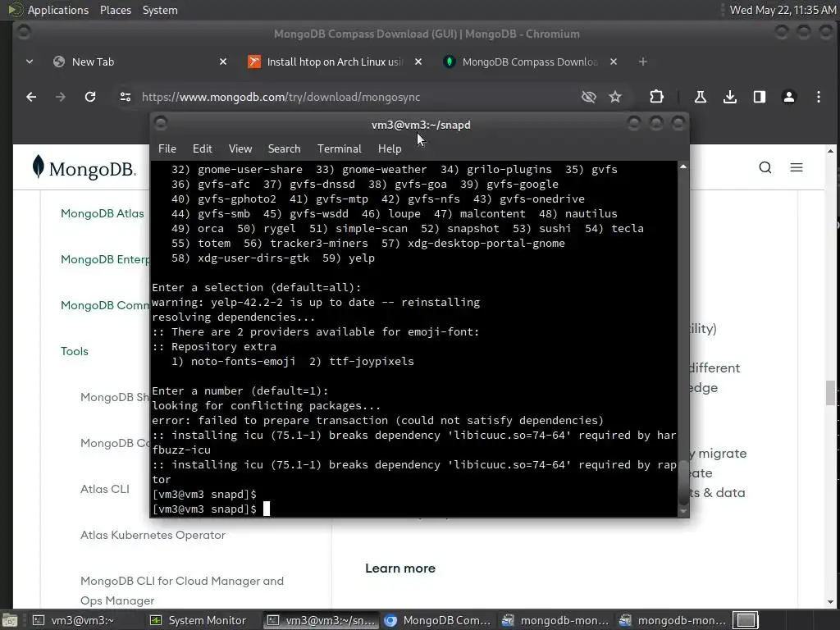
Task: Open the Extensions puzzle icon
Action: pos(656,97)
